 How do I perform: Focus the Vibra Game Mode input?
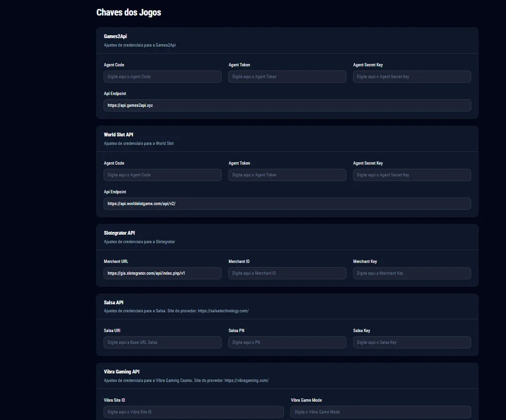click(x=381, y=412)
